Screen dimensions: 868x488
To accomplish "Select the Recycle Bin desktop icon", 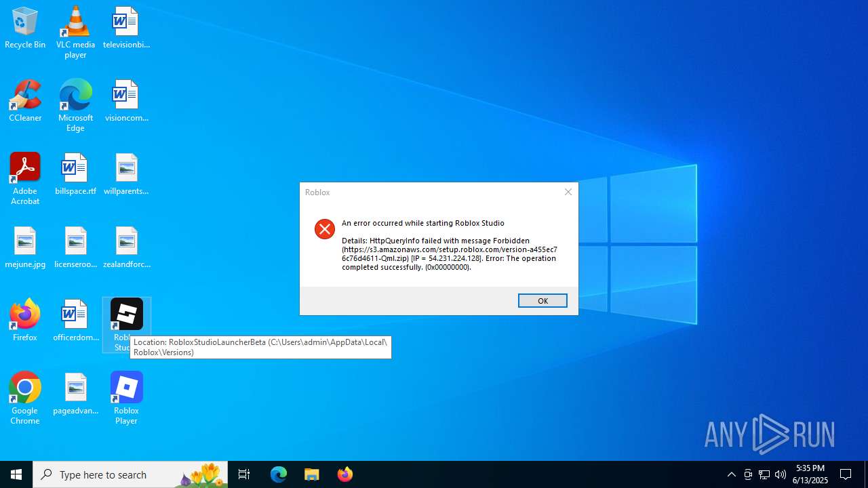I will coord(25,28).
